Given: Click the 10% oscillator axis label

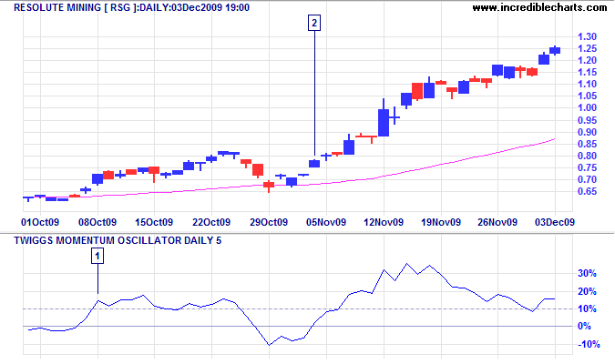Looking at the screenshot, I should pos(587,308).
